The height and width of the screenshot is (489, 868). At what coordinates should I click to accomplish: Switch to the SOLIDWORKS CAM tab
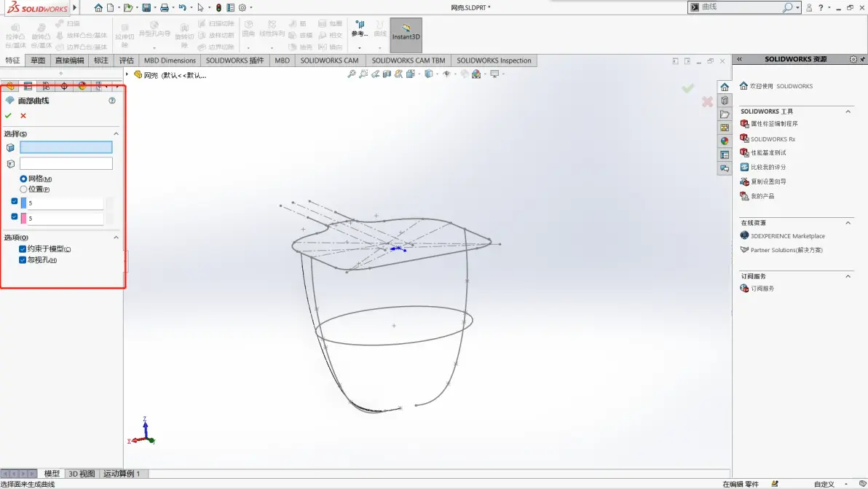tap(329, 60)
